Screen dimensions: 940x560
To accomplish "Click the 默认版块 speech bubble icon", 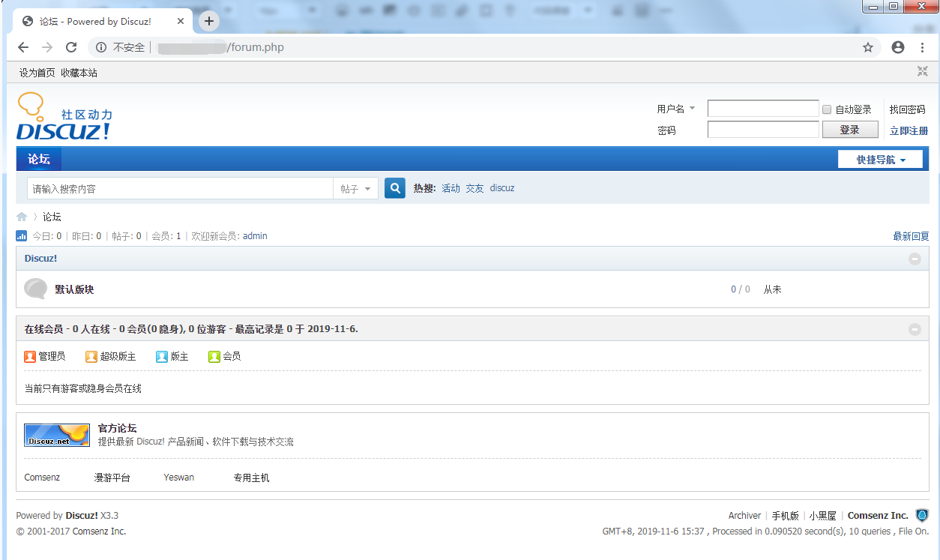I will click(35, 289).
